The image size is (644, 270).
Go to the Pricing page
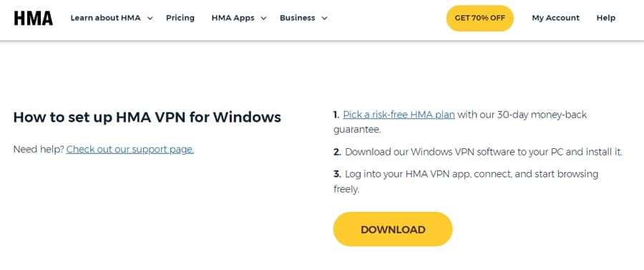click(x=180, y=18)
